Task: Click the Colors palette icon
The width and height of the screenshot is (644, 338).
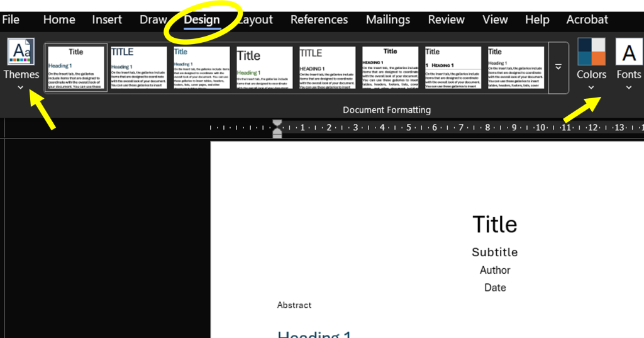Action: click(x=591, y=52)
